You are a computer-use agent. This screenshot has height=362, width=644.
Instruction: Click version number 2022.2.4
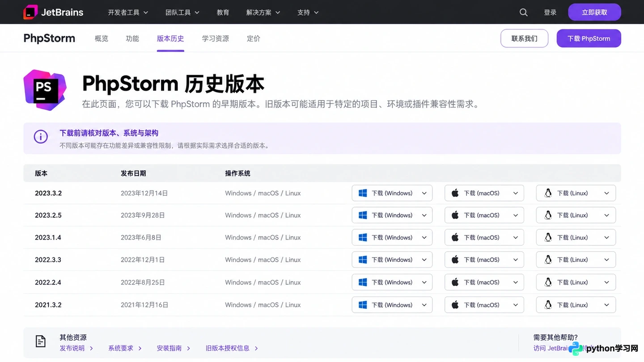[48, 282]
